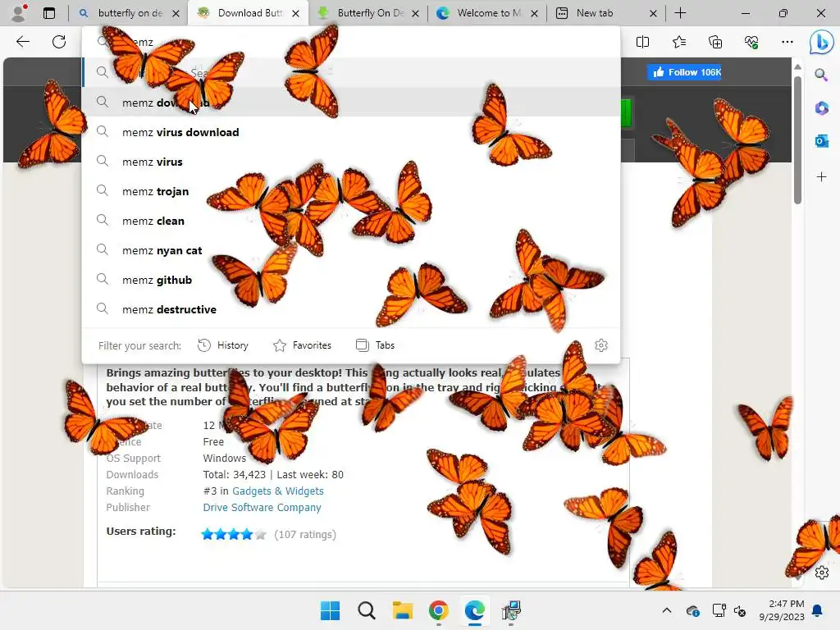Screen dimensions: 840x630
Task: Open search suggestions settings gear
Action: 601,345
